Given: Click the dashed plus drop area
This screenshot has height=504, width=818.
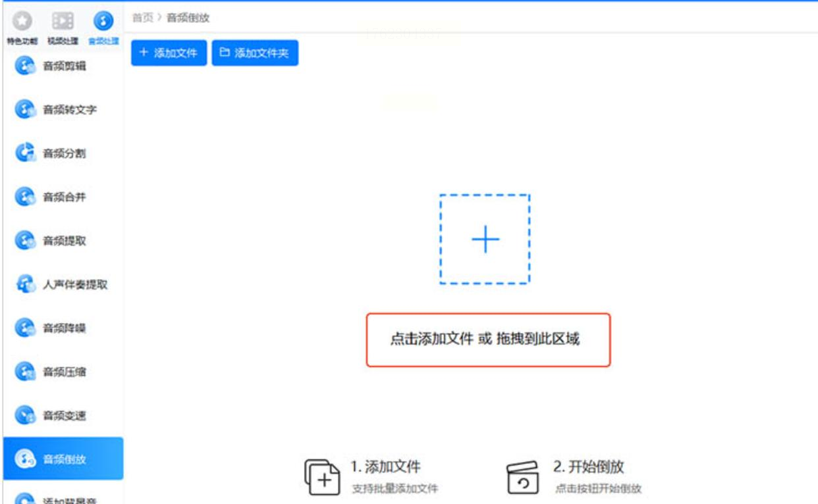Looking at the screenshot, I should [485, 239].
